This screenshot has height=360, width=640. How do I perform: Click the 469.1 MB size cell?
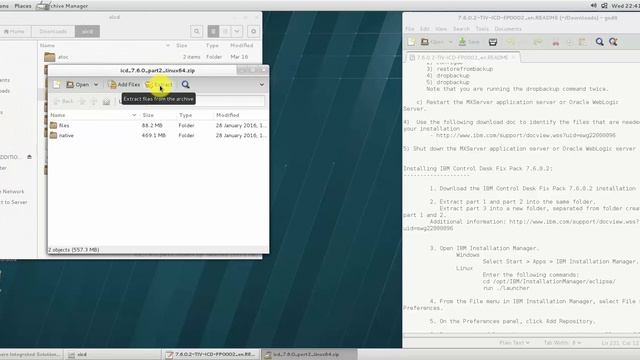(x=153, y=135)
